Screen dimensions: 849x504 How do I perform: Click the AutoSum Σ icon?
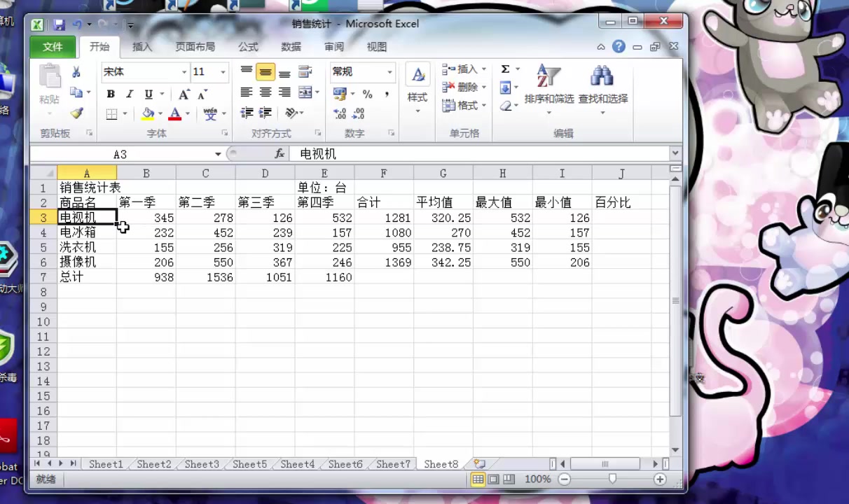click(x=505, y=69)
